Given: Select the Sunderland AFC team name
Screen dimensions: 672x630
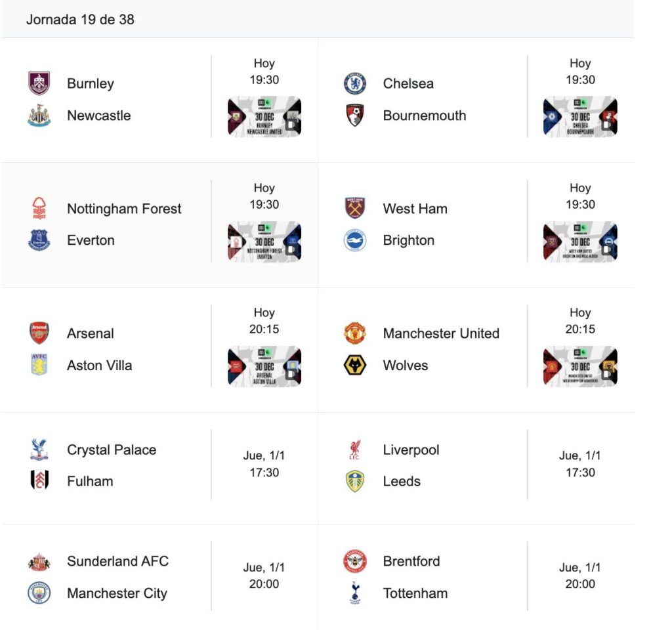Looking at the screenshot, I should coord(117,561).
